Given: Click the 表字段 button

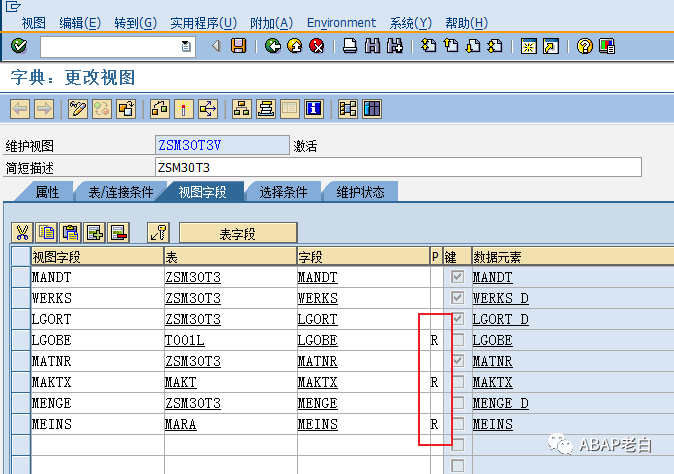Looking at the screenshot, I should (238, 233).
